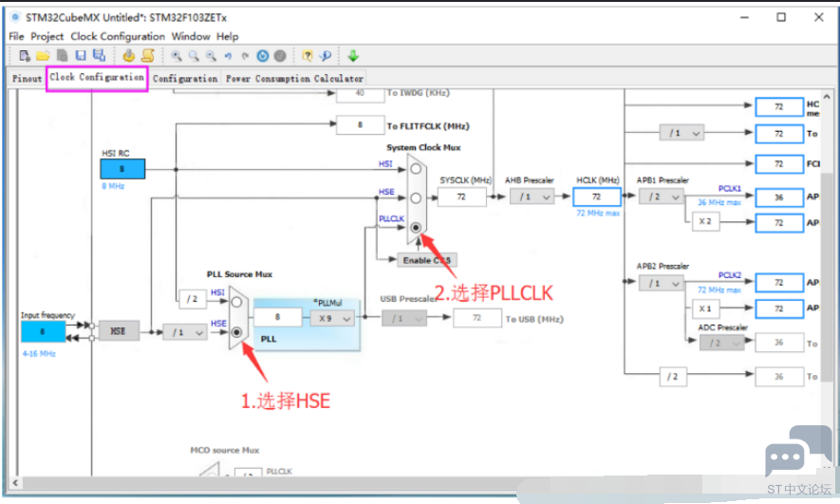Click the "72 MHz max" HCLK label
840x504 pixels.
[598, 214]
